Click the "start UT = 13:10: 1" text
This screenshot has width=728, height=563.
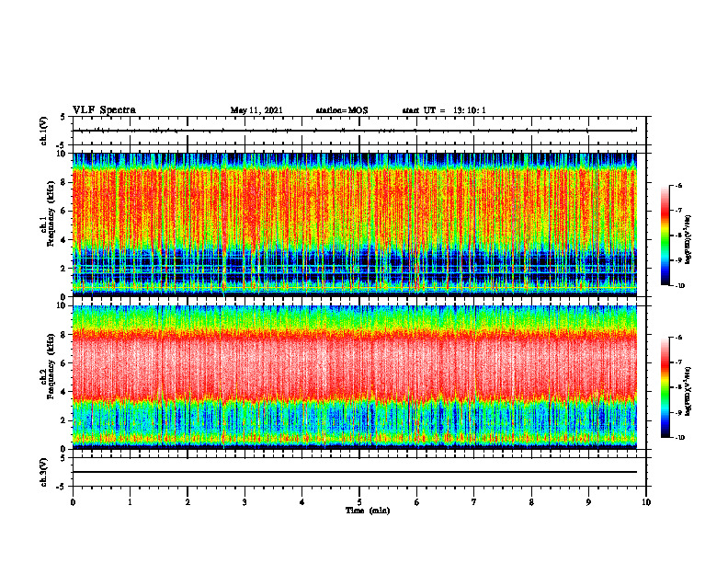click(x=444, y=110)
